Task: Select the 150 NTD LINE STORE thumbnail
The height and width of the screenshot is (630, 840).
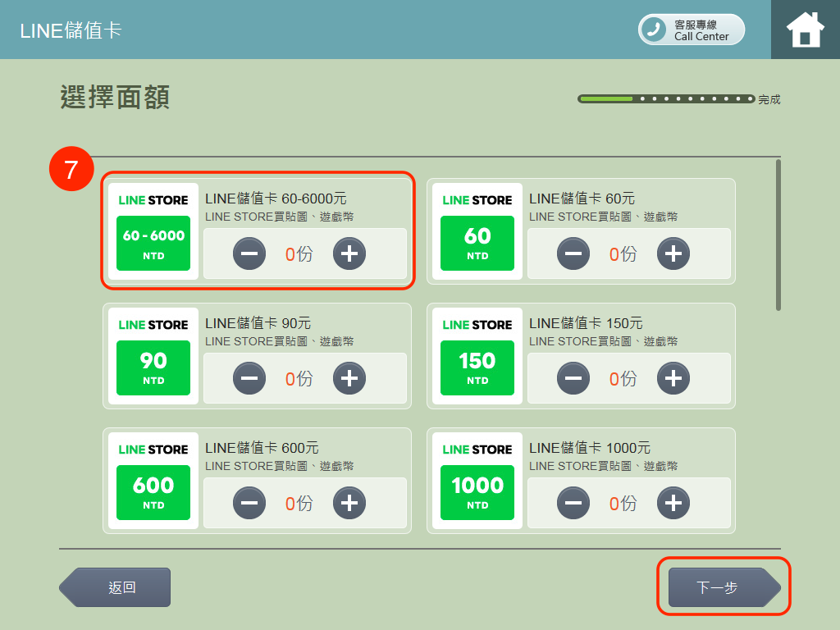Action: click(477, 356)
